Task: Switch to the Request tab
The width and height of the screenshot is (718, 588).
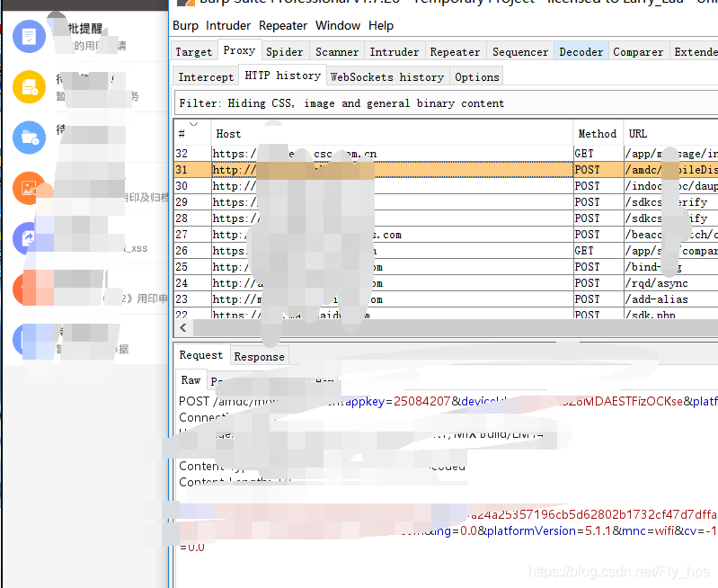Action: point(201,355)
